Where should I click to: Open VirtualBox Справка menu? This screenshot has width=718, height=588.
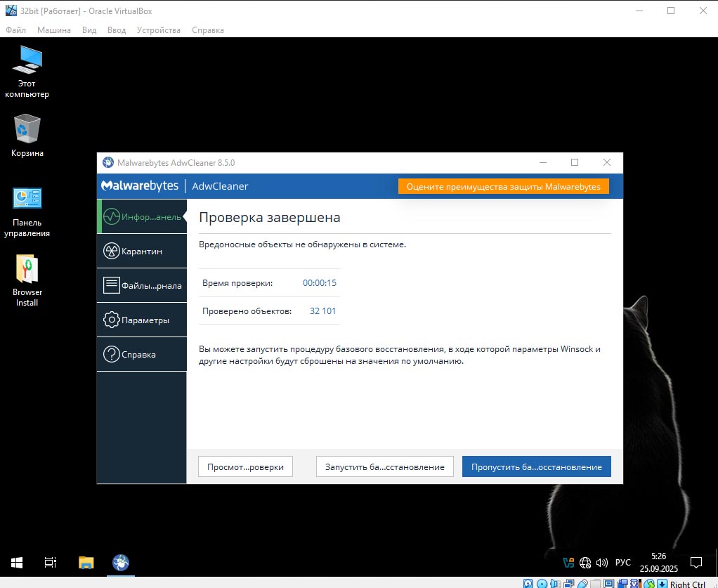pyautogui.click(x=208, y=30)
